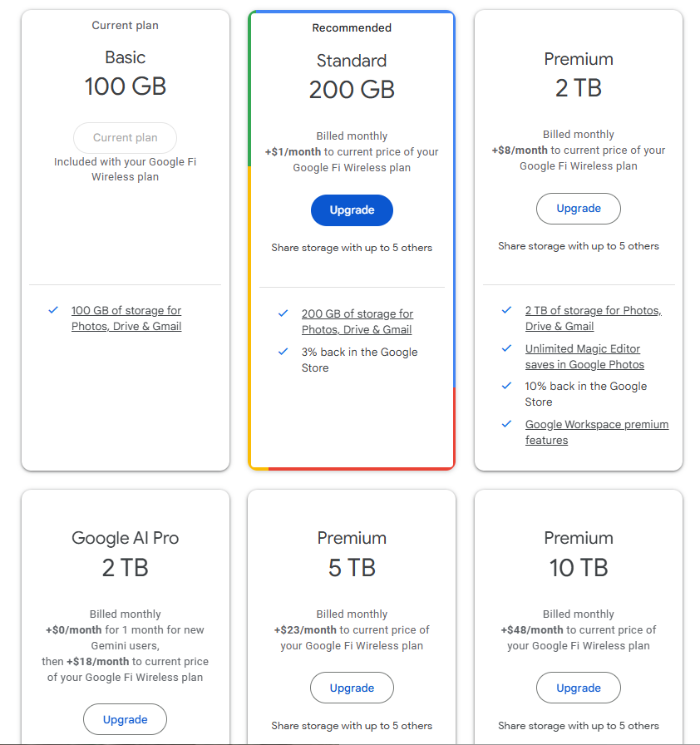Screen dimensions: 700x745
Task: Click the checkmark beside "Google Workspace premium features"
Action: tap(506, 424)
